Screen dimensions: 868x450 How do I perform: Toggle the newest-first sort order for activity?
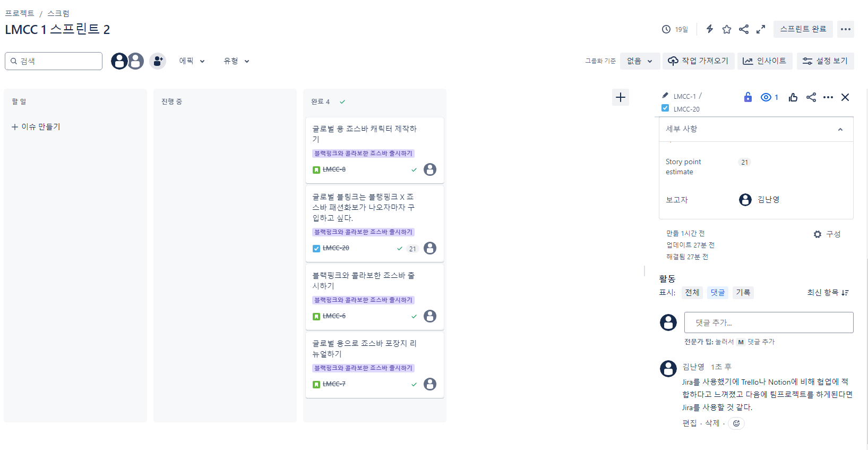tap(828, 293)
